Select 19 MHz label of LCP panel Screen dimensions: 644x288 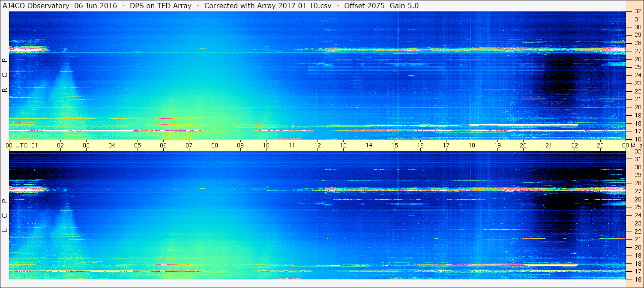pos(638,255)
